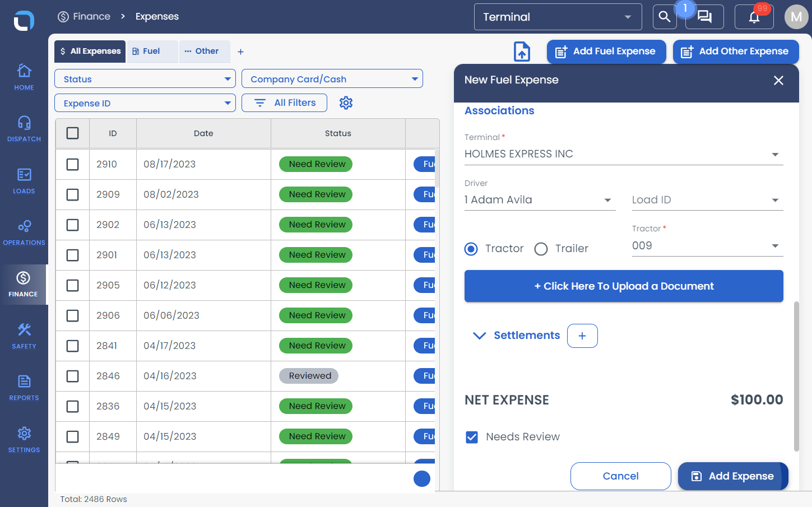This screenshot has width=812, height=507.
Task: Open user profile avatar M
Action: pos(796,17)
